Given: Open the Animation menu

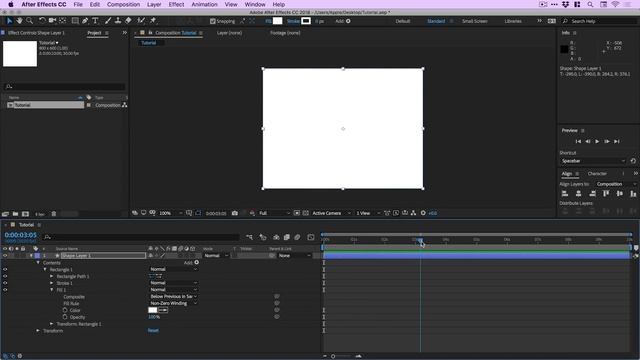Looking at the screenshot, I should tap(204, 4).
